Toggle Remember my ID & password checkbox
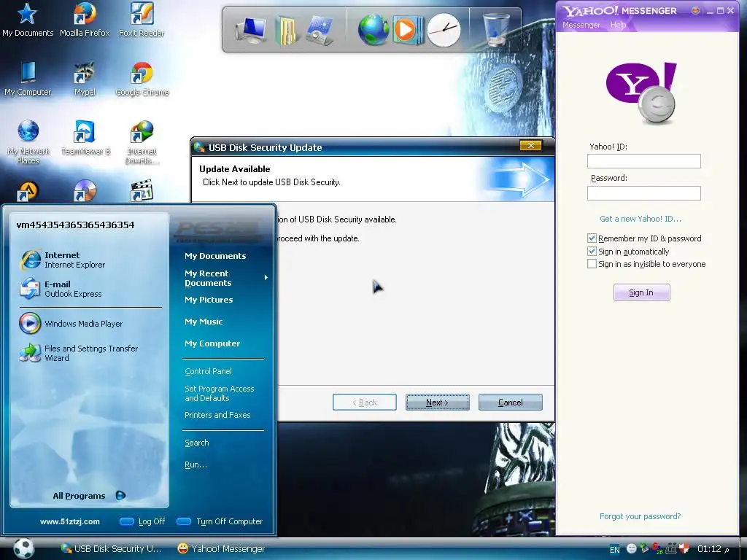This screenshot has width=747, height=560. click(592, 238)
